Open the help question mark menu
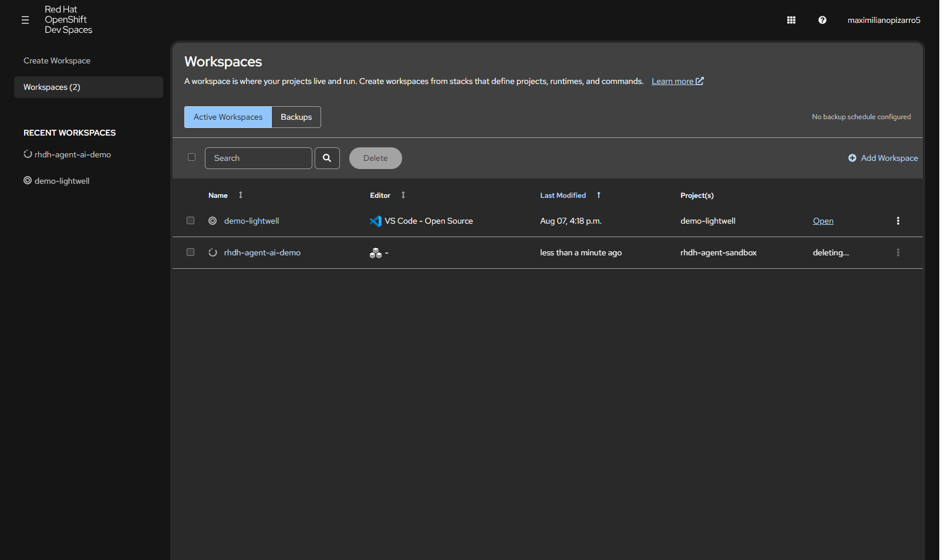 coord(822,20)
